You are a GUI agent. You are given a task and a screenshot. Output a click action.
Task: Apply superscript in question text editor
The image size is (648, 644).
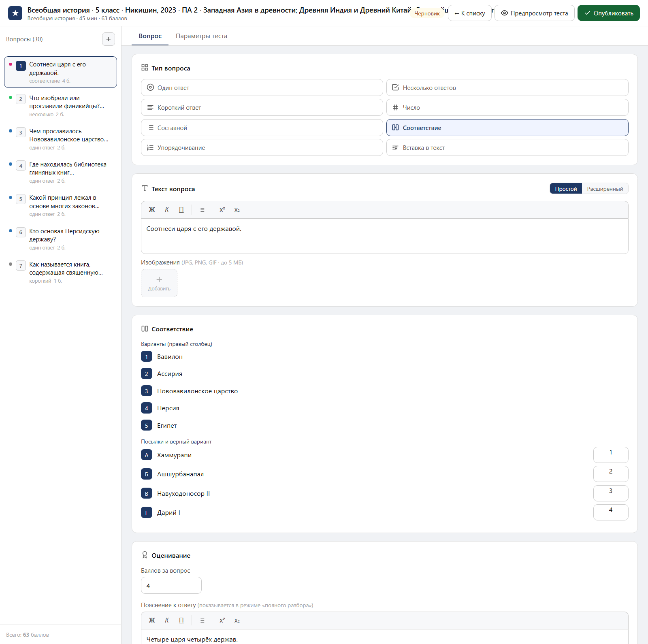[222, 210]
